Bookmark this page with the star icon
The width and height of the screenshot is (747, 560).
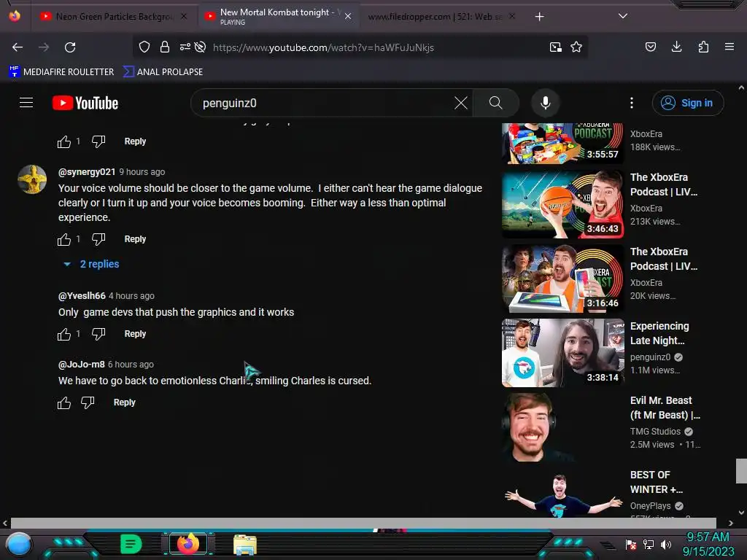(x=576, y=47)
